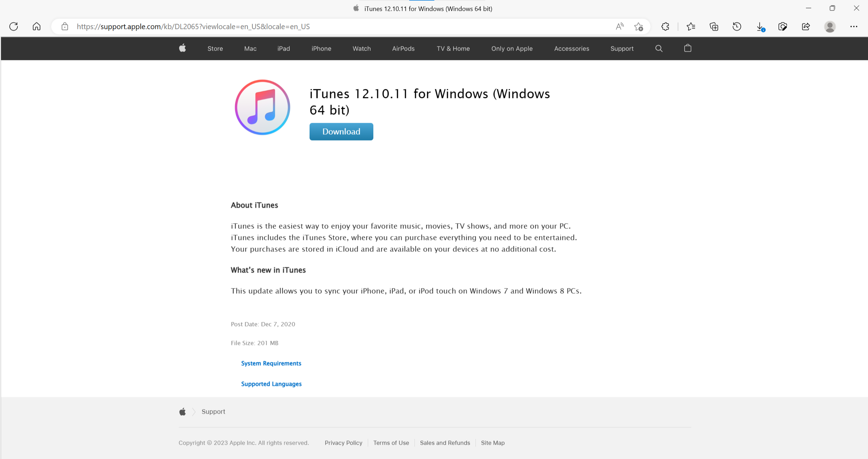Open the Site Map link
This screenshot has height=459, width=868.
pos(493,443)
